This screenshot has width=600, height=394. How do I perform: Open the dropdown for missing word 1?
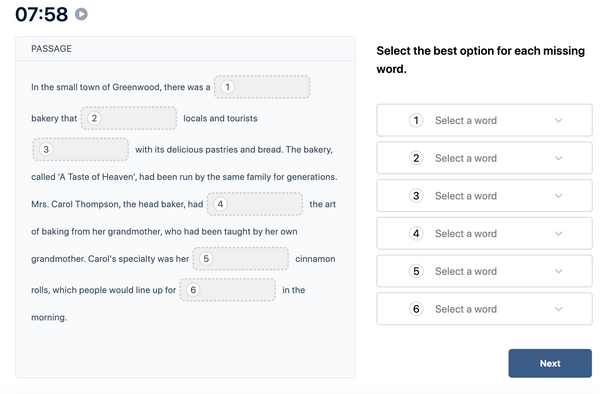(484, 120)
